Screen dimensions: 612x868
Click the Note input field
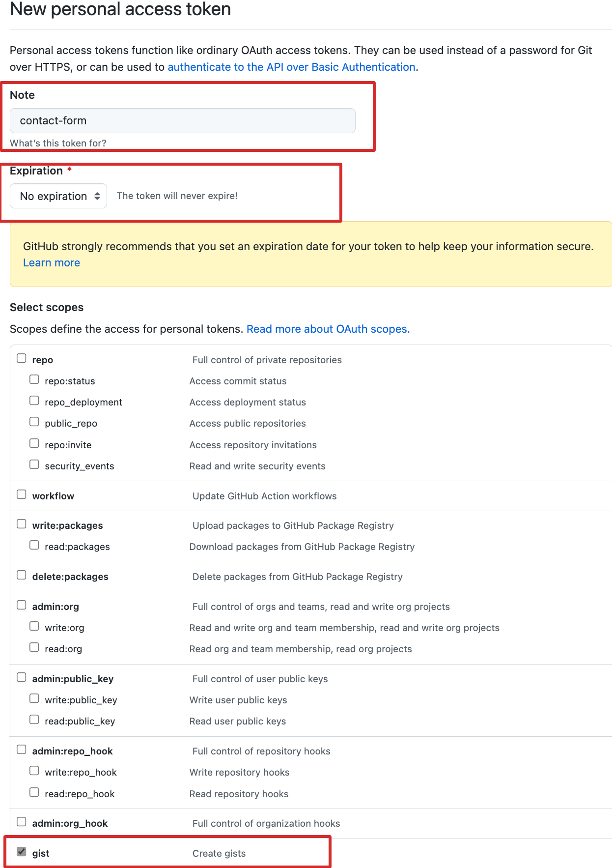point(182,121)
